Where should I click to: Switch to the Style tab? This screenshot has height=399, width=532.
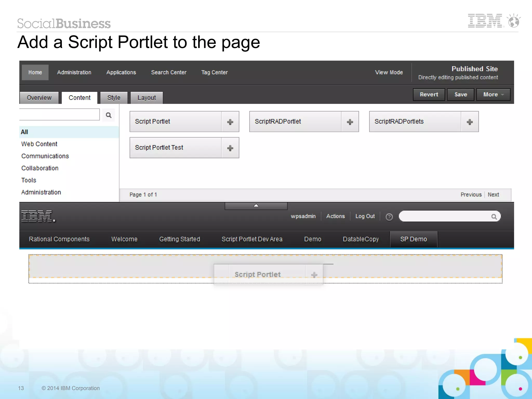(x=114, y=98)
